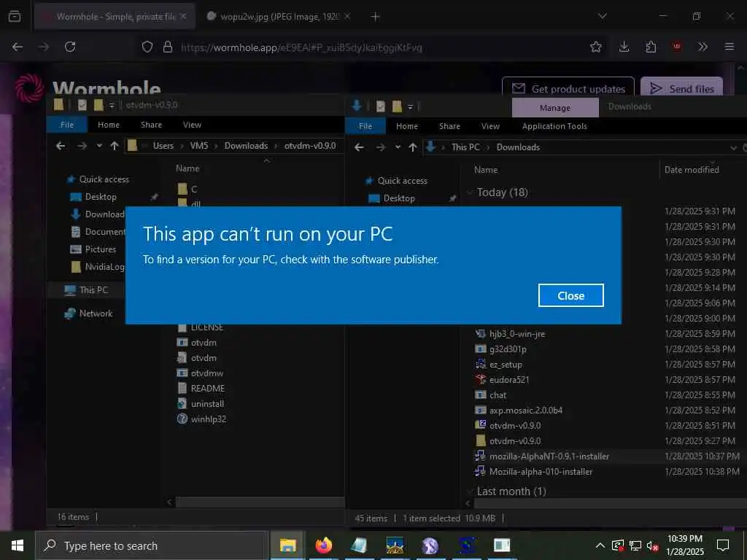This screenshot has height=560, width=747.
Task: Go back in Firefox browser
Action: 18,47
